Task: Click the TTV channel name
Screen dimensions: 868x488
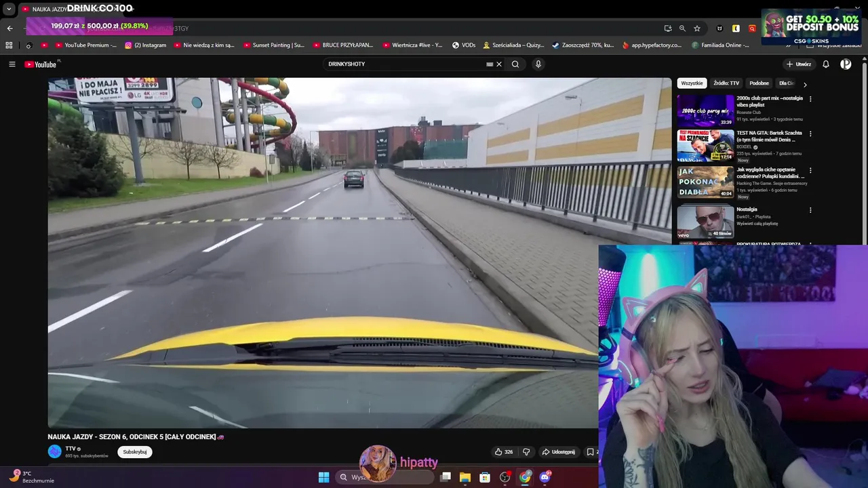Action: [70, 449]
